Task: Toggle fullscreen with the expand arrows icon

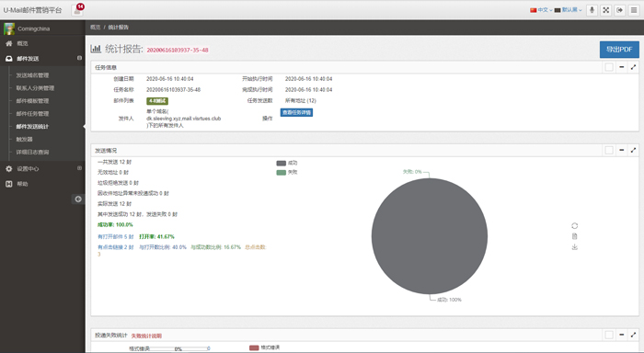Action: 605,10
